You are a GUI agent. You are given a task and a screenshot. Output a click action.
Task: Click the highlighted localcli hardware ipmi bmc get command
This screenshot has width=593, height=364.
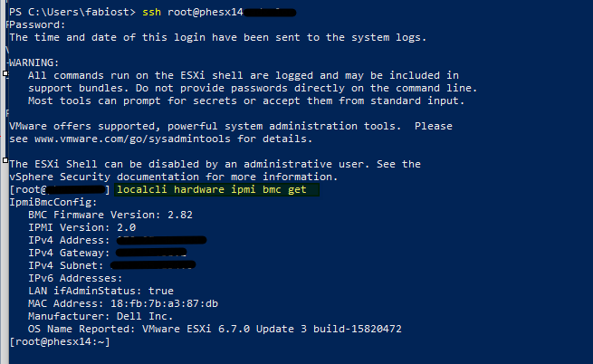pyautogui.click(x=216, y=189)
